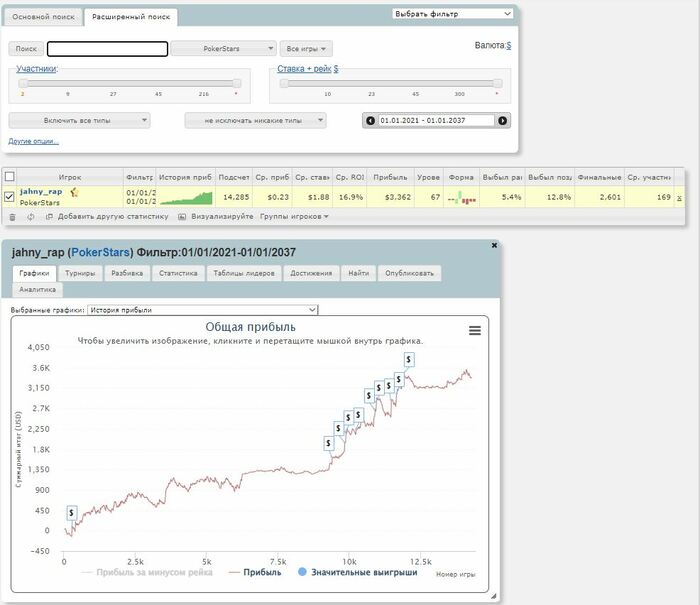Open the Таблицы лидеров tab
The height and width of the screenshot is (605, 700).
[244, 273]
